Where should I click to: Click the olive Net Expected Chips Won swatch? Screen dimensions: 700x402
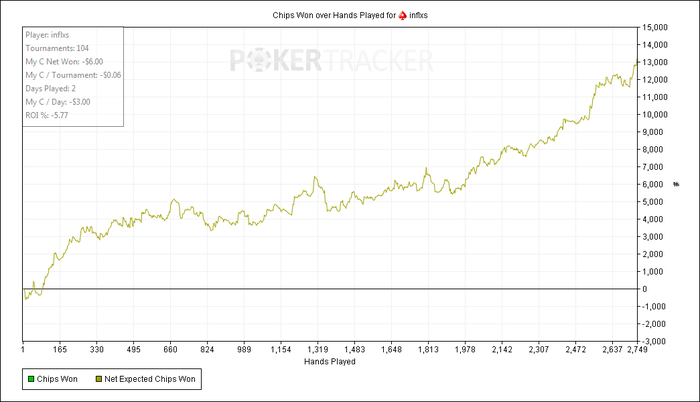(x=99, y=379)
